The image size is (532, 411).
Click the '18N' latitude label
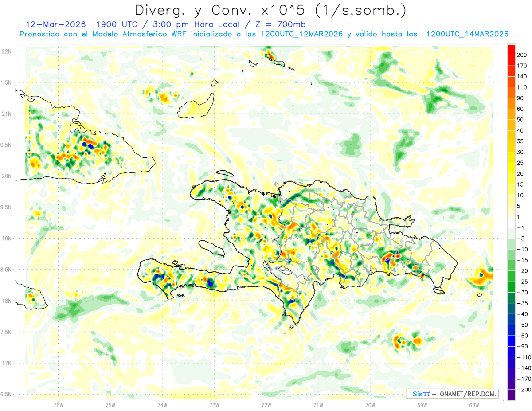[x=6, y=301]
